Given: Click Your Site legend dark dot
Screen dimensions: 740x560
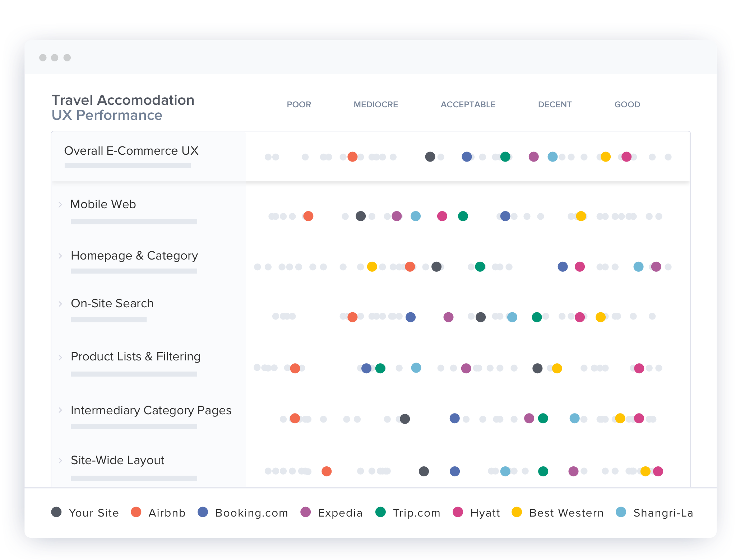Looking at the screenshot, I should click(x=56, y=512).
